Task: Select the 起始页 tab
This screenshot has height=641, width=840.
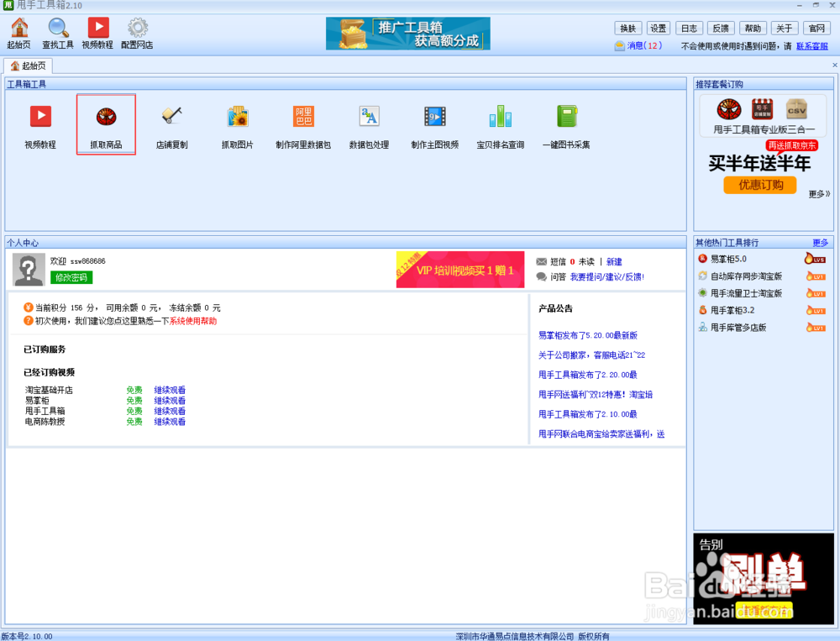Action: pyautogui.click(x=29, y=66)
